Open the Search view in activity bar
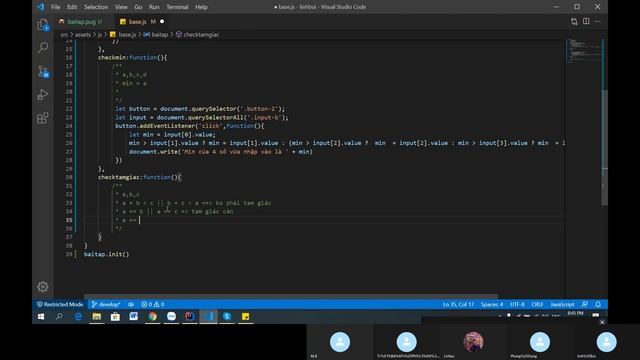 pyautogui.click(x=43, y=48)
